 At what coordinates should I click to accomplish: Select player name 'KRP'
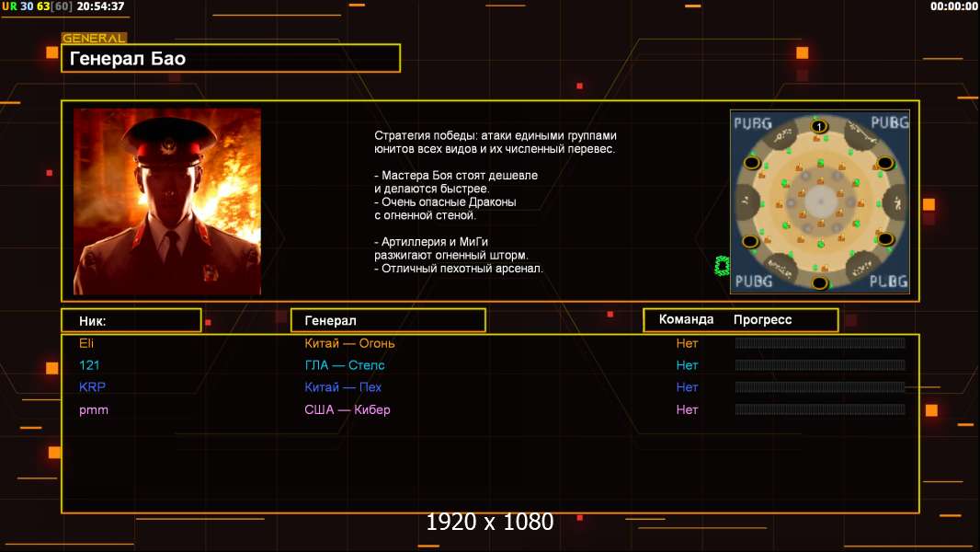(92, 387)
